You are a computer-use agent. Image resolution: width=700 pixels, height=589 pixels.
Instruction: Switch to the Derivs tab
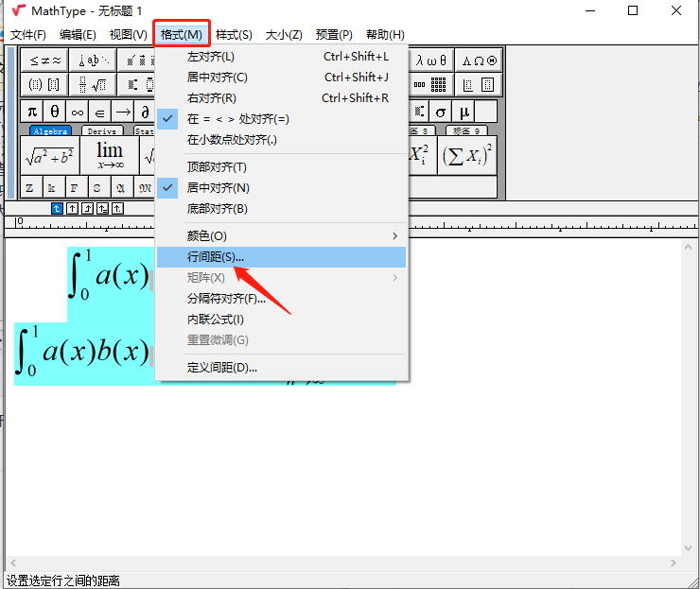(102, 130)
